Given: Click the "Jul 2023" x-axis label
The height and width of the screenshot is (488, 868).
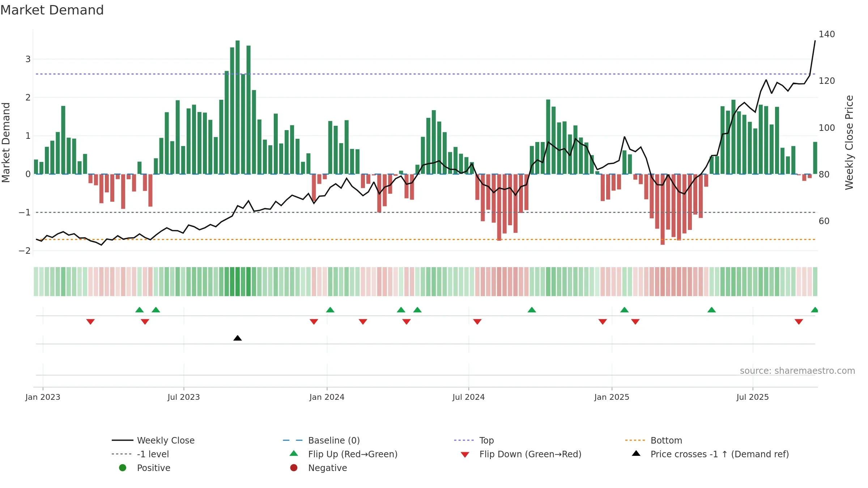Looking at the screenshot, I should (184, 397).
